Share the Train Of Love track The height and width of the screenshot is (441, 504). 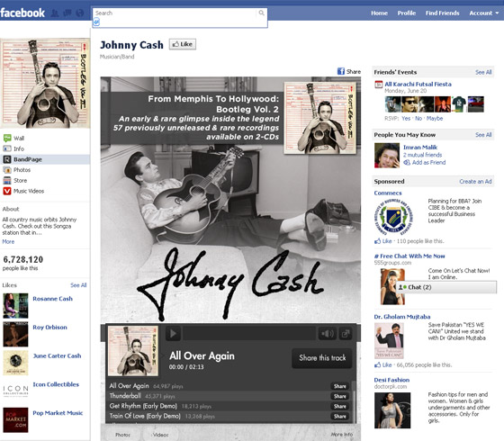[340, 416]
